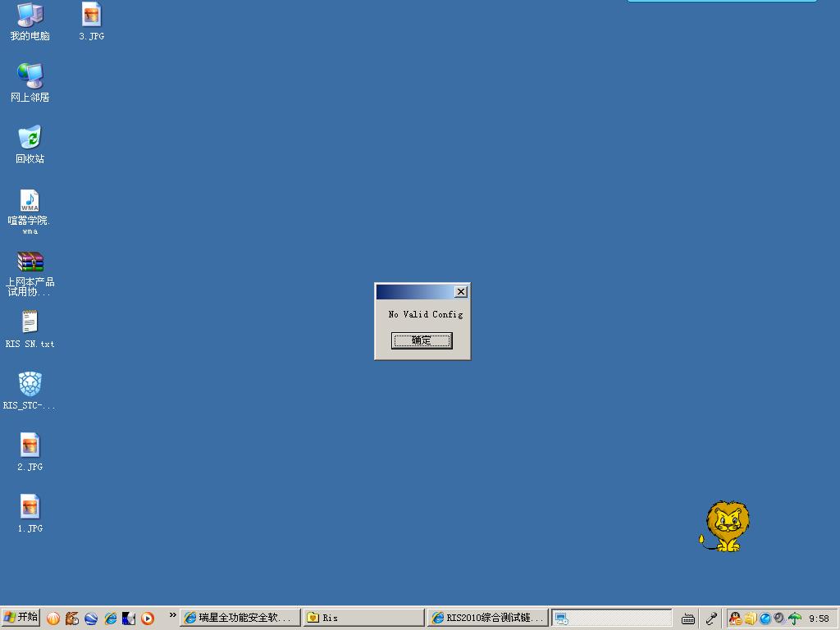The height and width of the screenshot is (630, 840).
Task: Click the microphone icon in language bar
Action: 711,619
